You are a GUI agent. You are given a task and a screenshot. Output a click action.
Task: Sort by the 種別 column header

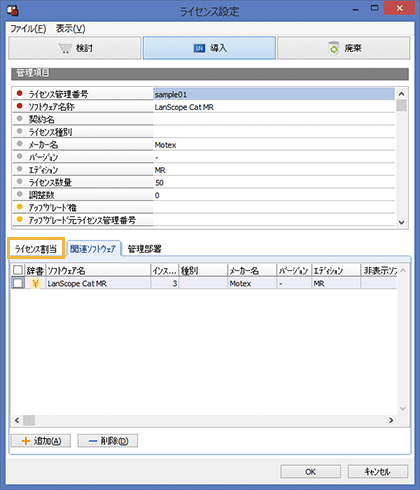pyautogui.click(x=203, y=270)
